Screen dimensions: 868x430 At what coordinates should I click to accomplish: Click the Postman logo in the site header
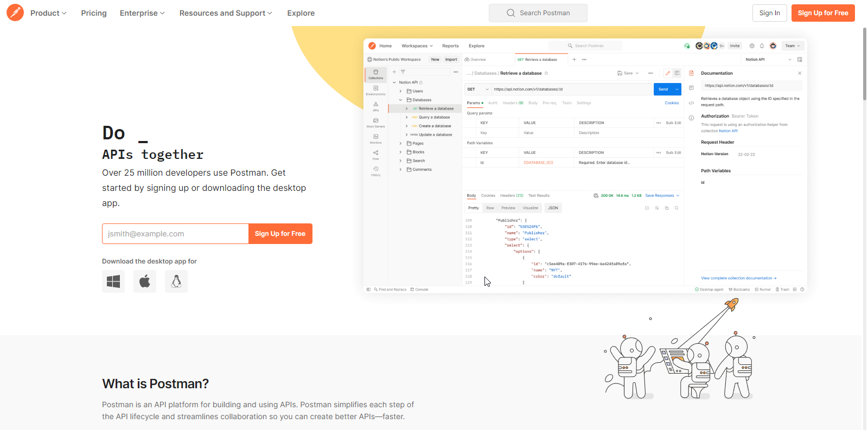pyautogui.click(x=15, y=12)
